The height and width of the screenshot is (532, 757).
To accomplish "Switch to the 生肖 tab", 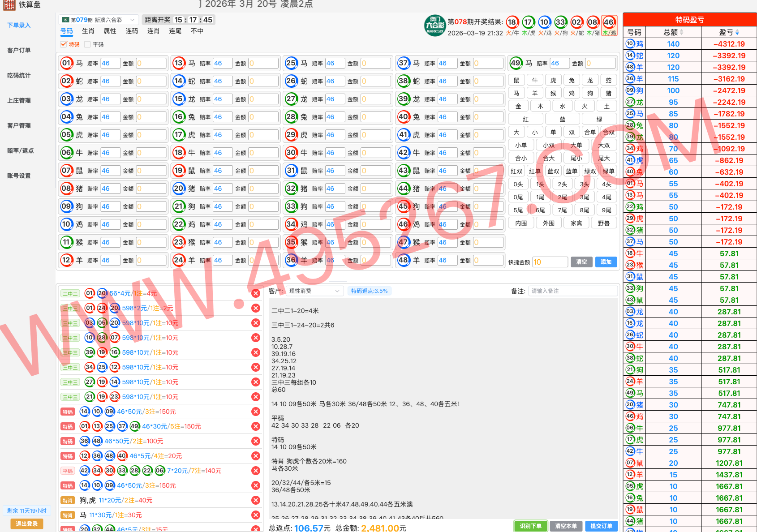I will click(x=88, y=31).
